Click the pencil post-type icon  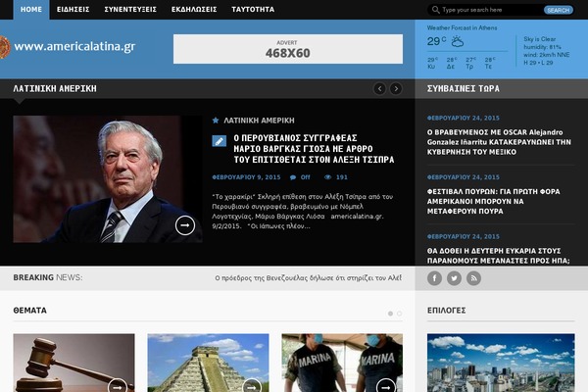219,141
